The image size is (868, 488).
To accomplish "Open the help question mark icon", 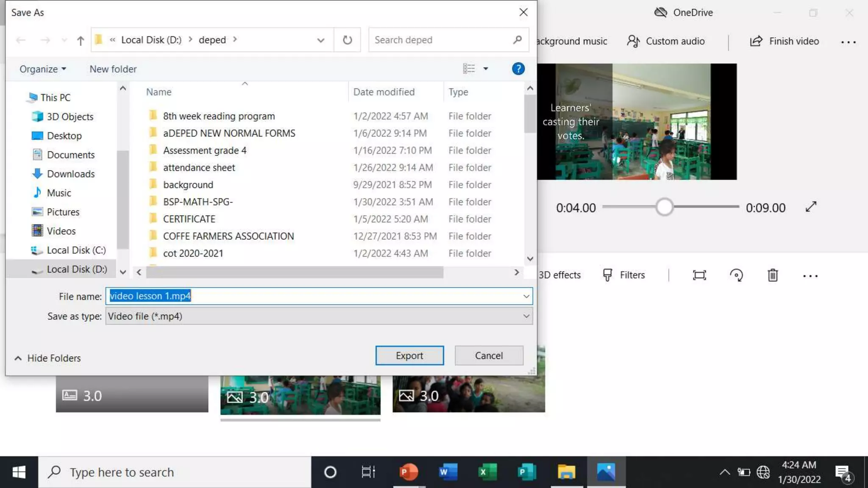I will (x=518, y=69).
